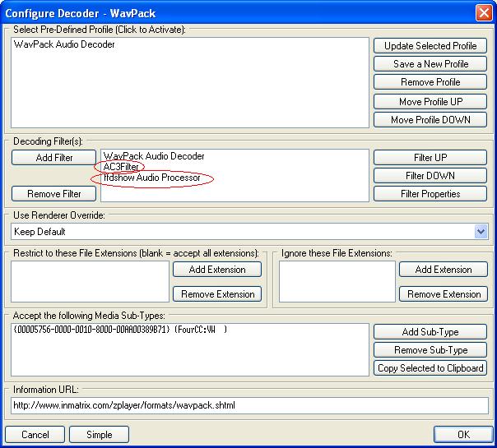
Task: Confirm with the OK button
Action: tap(463, 434)
